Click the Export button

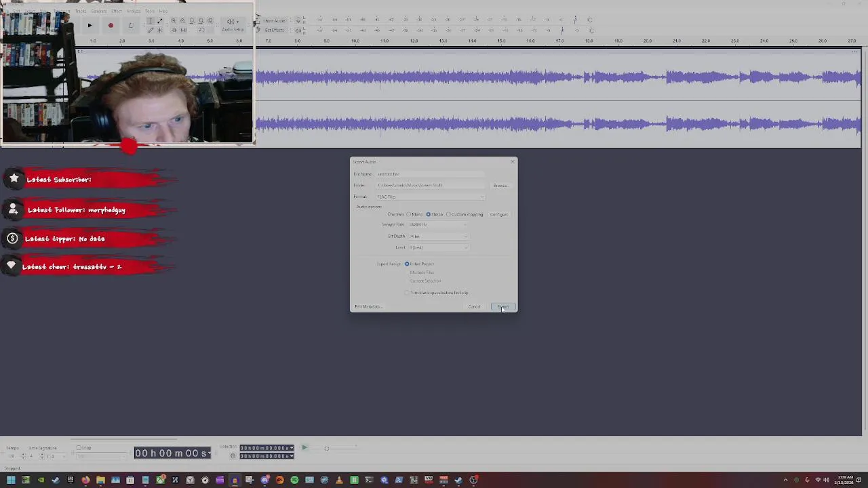point(503,306)
